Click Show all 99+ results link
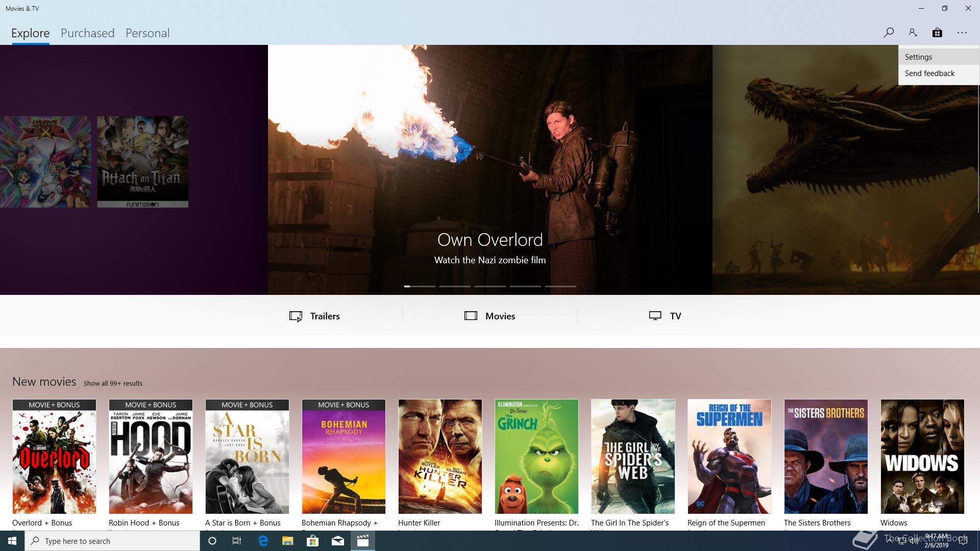Viewport: 980px width, 551px height. [113, 383]
